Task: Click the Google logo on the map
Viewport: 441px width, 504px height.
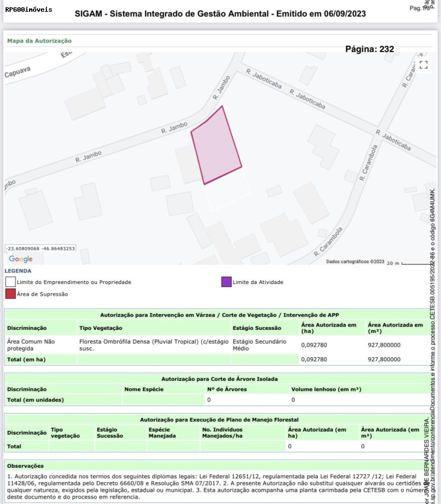Action: pos(21,259)
